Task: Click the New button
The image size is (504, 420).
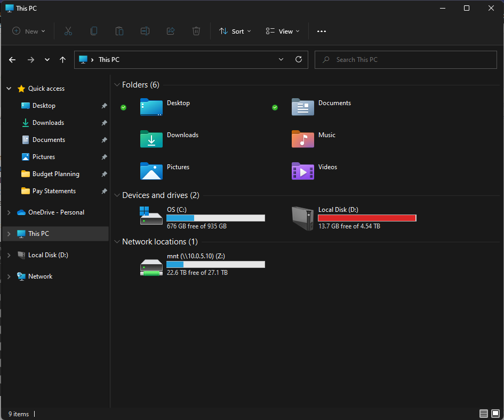Action: 29,31
